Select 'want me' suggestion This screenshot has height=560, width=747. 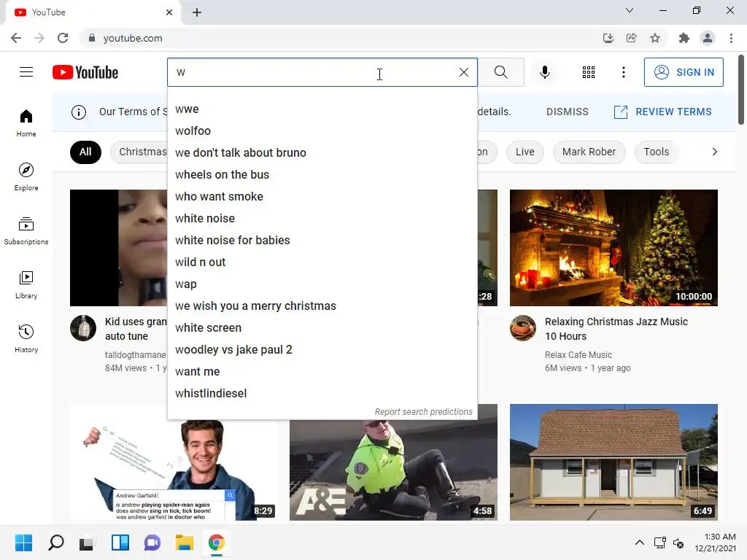coord(322,372)
